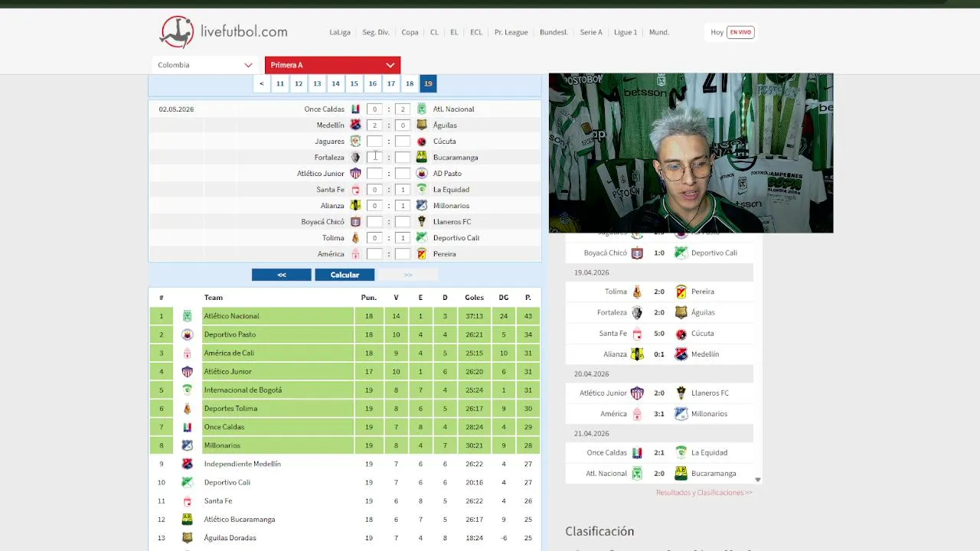This screenshot has height=551, width=980.
Task: Click Deportivo Pasto crest in standings table
Action: click(x=187, y=334)
